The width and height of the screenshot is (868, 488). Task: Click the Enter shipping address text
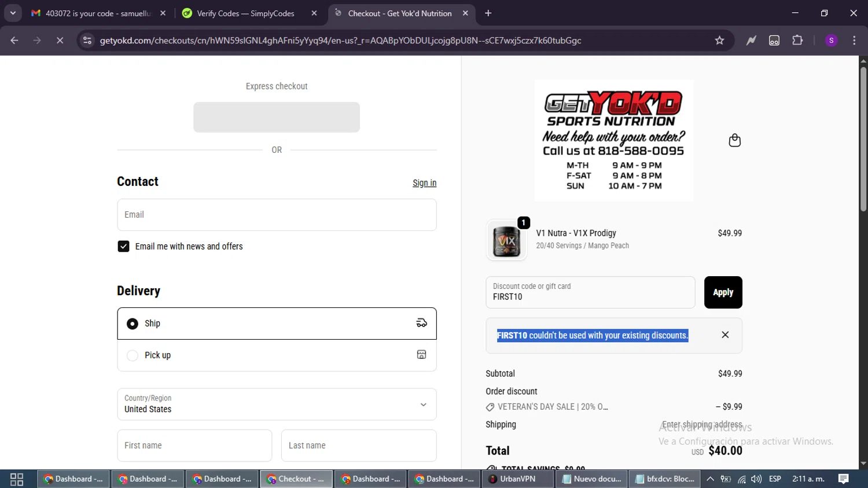click(702, 425)
